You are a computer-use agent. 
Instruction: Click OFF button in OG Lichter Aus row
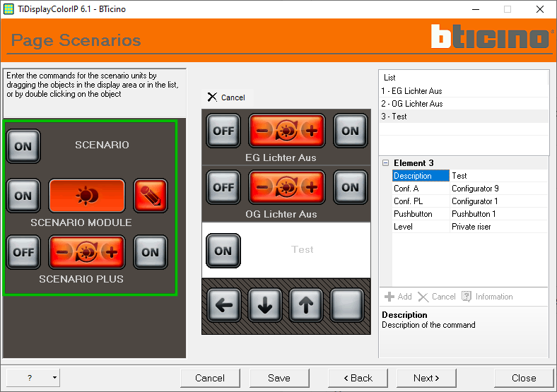[223, 187]
